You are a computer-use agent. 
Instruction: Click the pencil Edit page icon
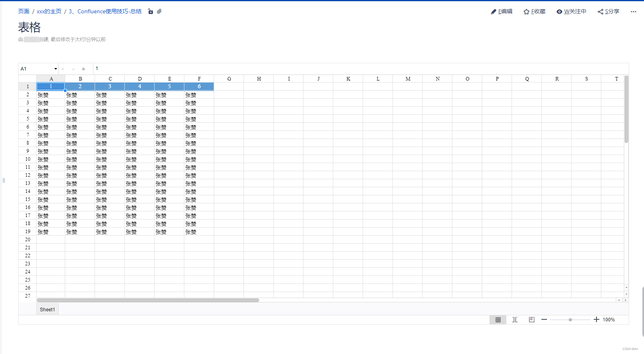coord(493,12)
